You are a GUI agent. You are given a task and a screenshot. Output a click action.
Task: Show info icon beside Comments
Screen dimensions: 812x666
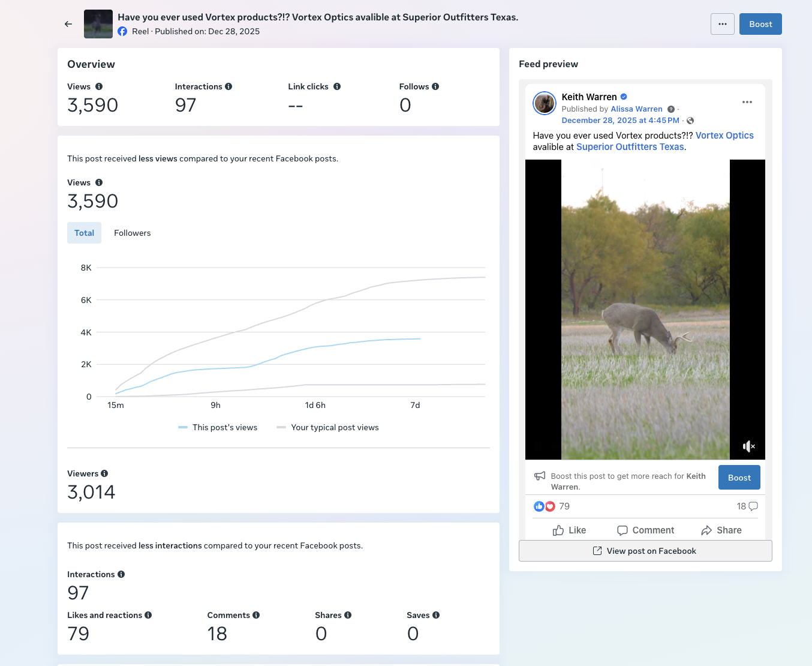click(x=256, y=615)
